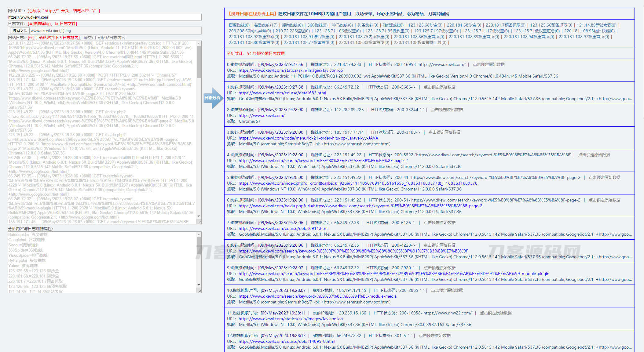This screenshot has width=644, height=352.
Task: Click inside the 网站日志 log text area
Action: [x=101, y=131]
